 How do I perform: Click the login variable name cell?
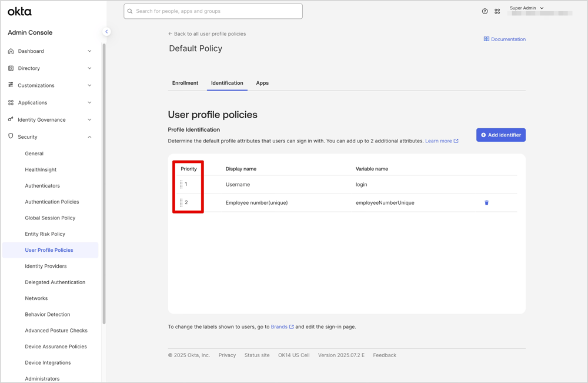pyautogui.click(x=361, y=185)
